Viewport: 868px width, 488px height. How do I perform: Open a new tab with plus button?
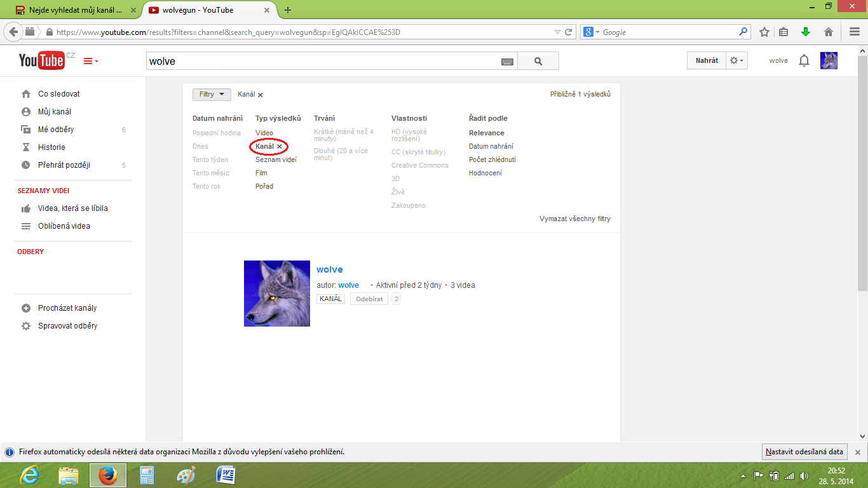(x=288, y=10)
